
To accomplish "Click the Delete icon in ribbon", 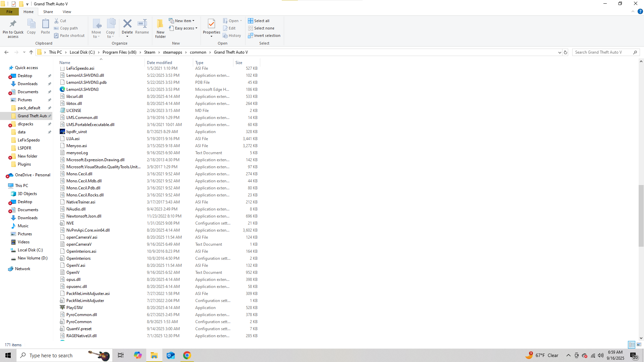I will point(127,24).
